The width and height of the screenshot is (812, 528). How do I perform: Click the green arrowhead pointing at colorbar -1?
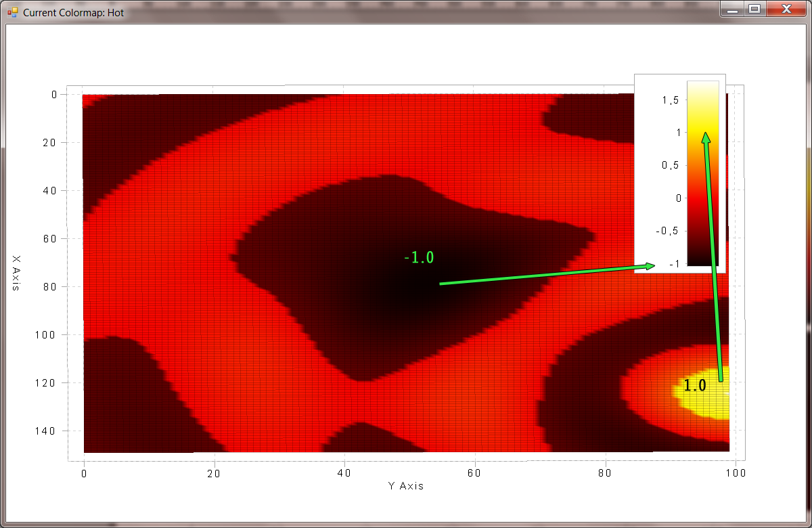coord(649,266)
